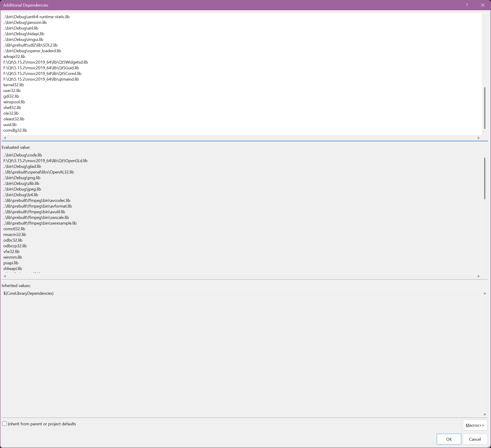Viewport: 491px width, 448px height.
Task: Click the imgui.lib entry
Action: click(23, 40)
